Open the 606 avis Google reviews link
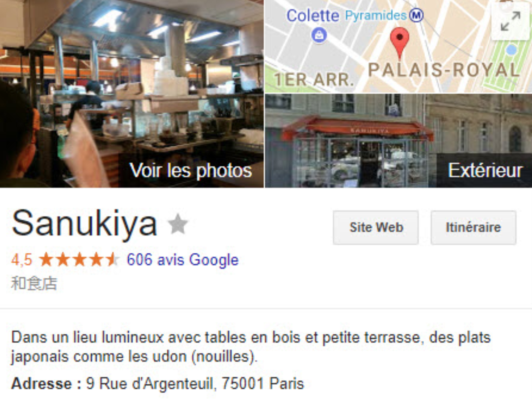Screen dimensions: 532x403 pos(183,260)
